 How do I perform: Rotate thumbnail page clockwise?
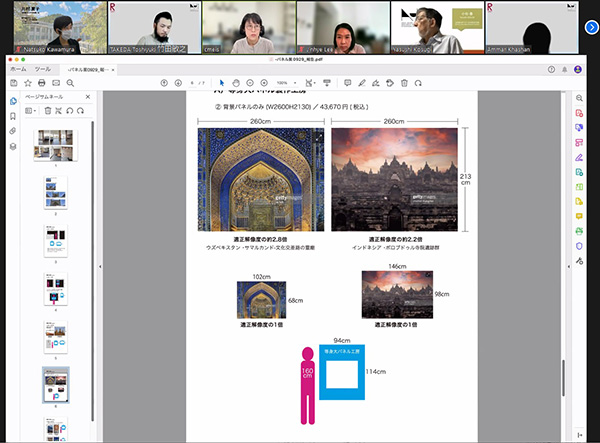click(x=80, y=111)
